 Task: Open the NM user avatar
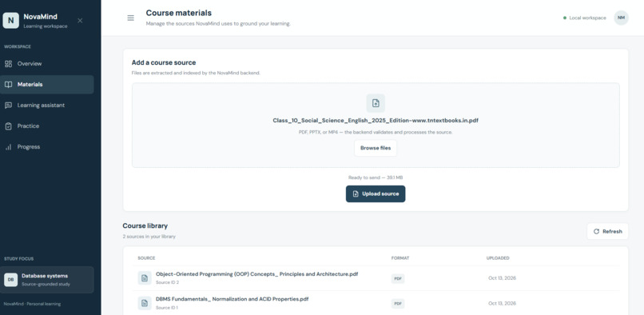(621, 18)
